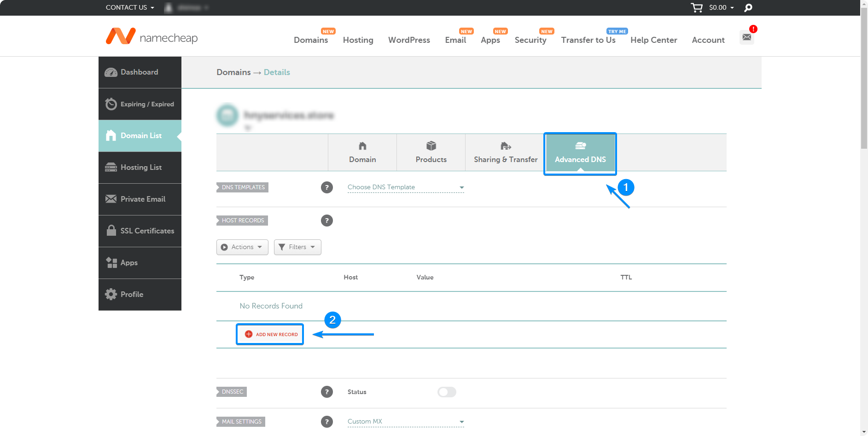Screen dimensions: 868x436
Task: Click the Type column header
Action: point(247,277)
